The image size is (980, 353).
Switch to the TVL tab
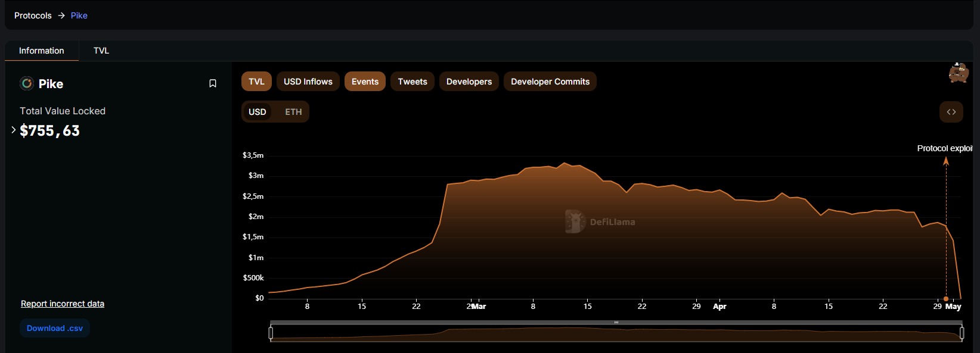tap(101, 51)
